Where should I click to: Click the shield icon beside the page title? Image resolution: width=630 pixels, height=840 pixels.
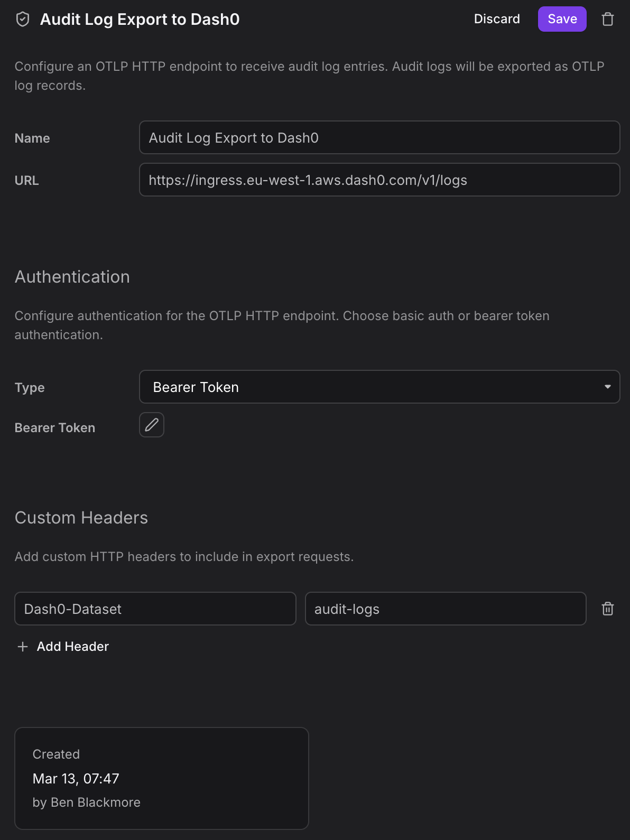pos(23,20)
